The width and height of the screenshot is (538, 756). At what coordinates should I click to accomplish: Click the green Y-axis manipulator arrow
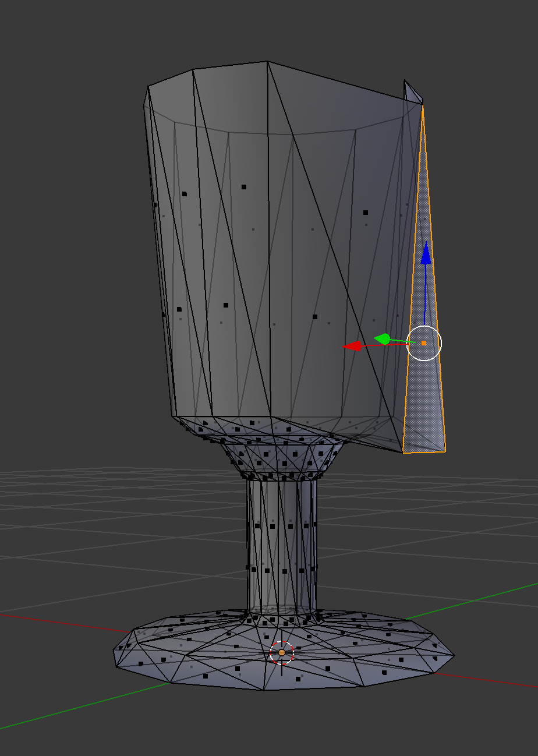(x=383, y=338)
